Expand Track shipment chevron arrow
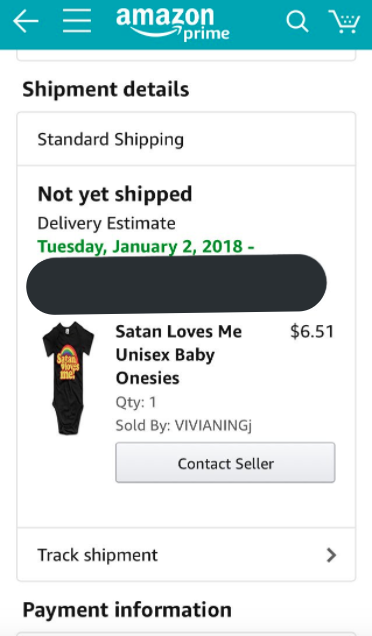Viewport: 372px width, 636px height. (331, 555)
